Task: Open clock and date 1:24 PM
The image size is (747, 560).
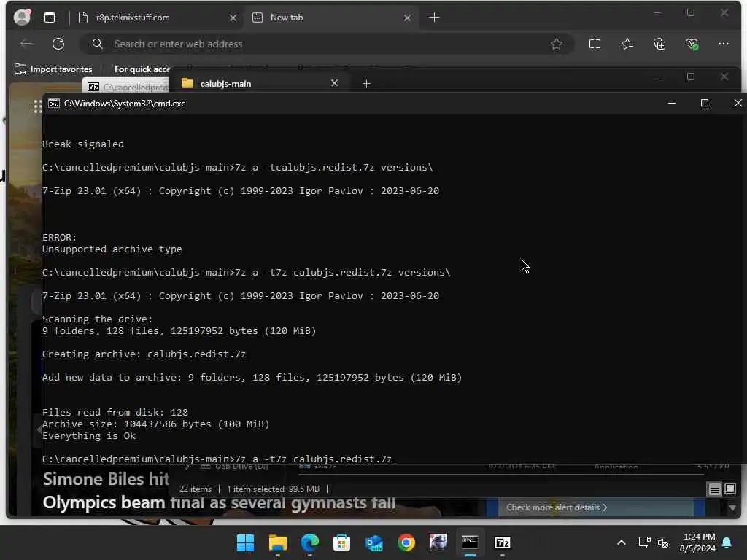Action: (698, 542)
